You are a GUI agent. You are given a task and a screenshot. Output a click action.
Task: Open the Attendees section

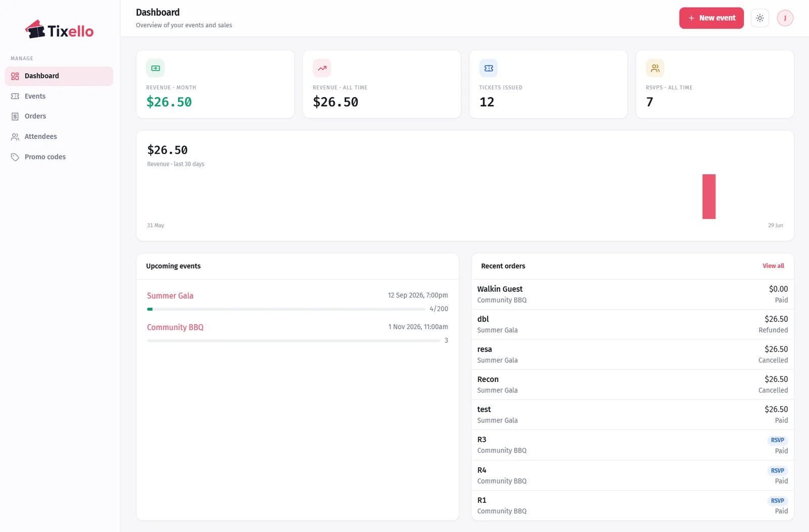(59, 136)
